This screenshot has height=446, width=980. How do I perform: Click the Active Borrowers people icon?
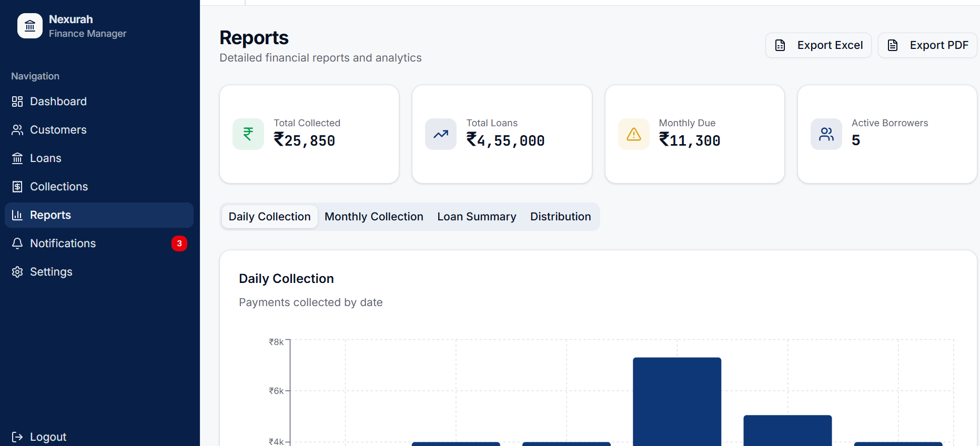click(x=826, y=134)
